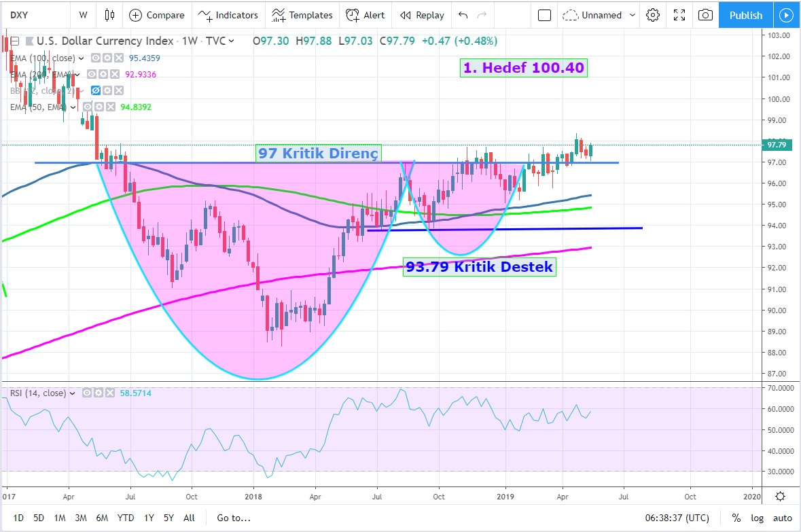Select the 1M time range

pos(60,518)
